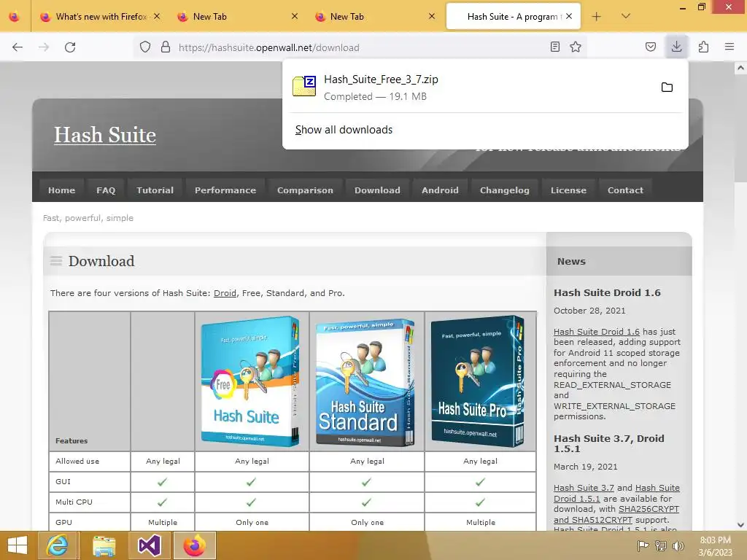Open the Hash Suite Droid 1.6 news link
Viewport: 747px width, 560px height.
597,332
